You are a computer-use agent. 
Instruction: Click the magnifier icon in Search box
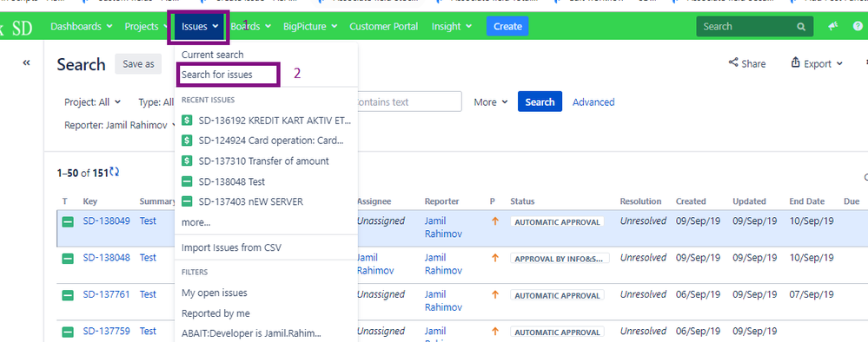(801, 27)
